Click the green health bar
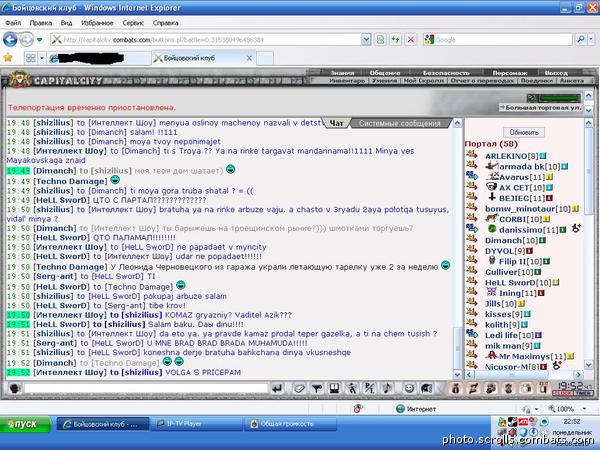The image size is (600, 450). pyautogui.click(x=559, y=98)
